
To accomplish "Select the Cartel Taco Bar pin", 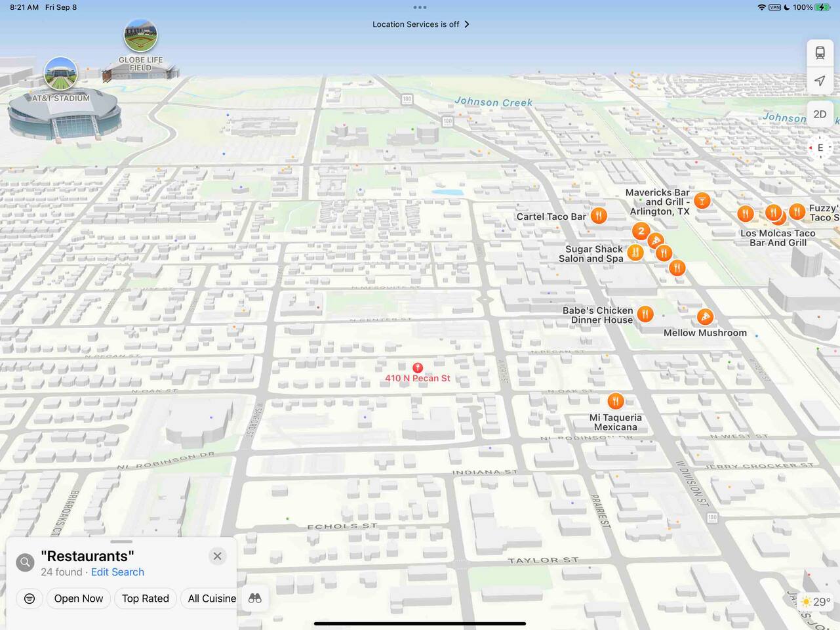I will click(x=599, y=216).
